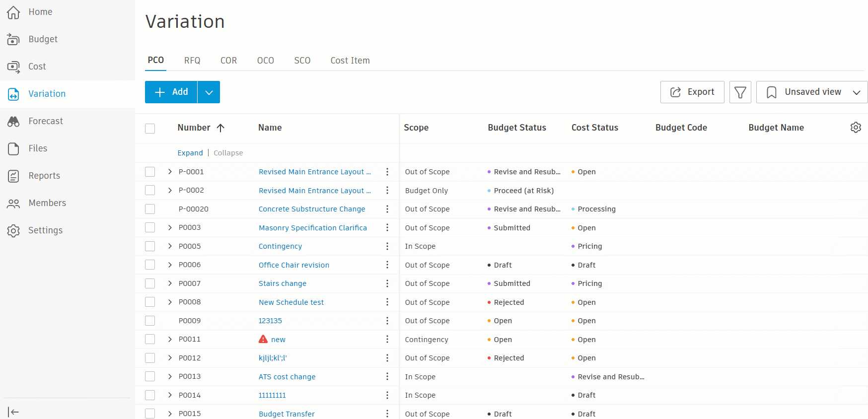Open more options for Office Chair revision
Image resolution: width=868 pixels, height=419 pixels.
(387, 265)
